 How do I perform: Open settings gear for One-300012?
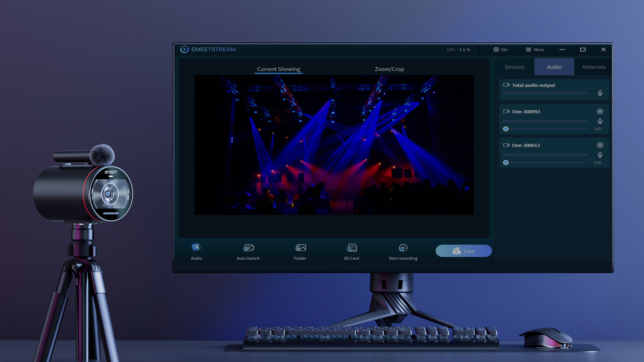[x=600, y=145]
